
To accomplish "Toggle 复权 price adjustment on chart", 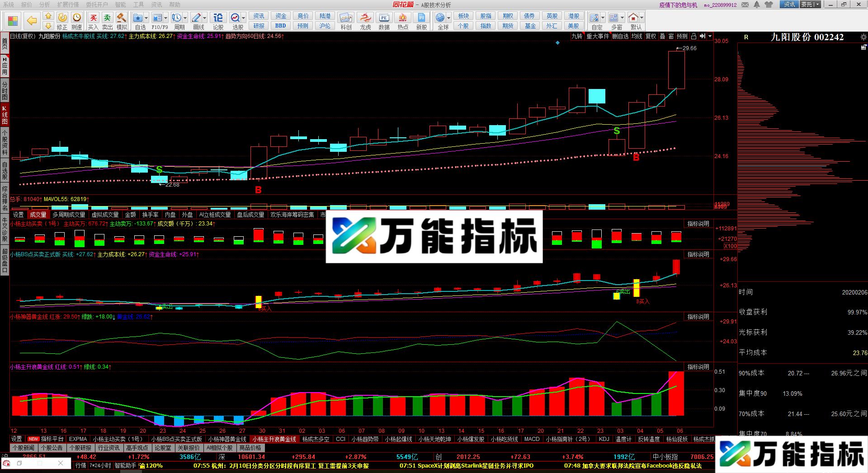I will [x=651, y=36].
